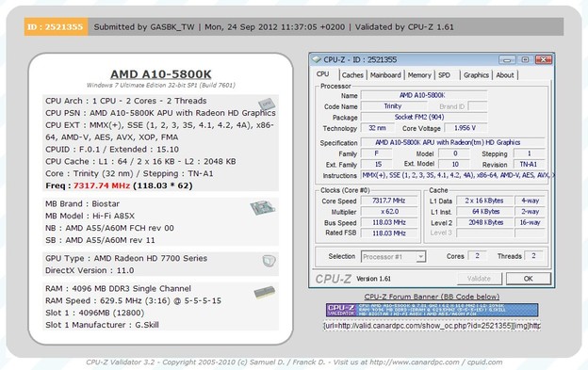Click the OK button
This screenshot has height=370, width=588.
pos(529,279)
